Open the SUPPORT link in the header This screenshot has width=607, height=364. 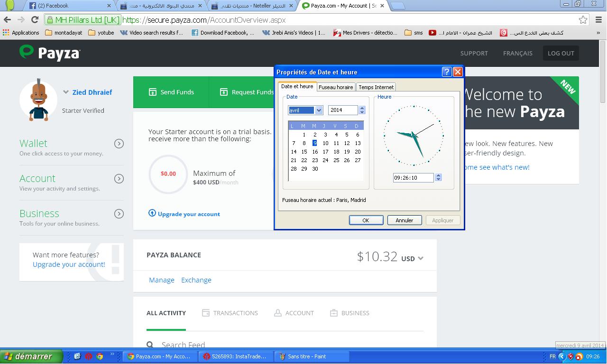tap(474, 53)
